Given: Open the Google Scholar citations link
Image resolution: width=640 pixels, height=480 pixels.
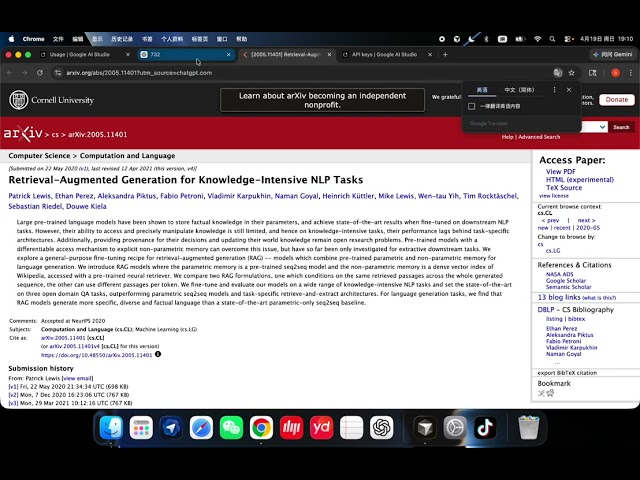Looking at the screenshot, I should (566, 281).
